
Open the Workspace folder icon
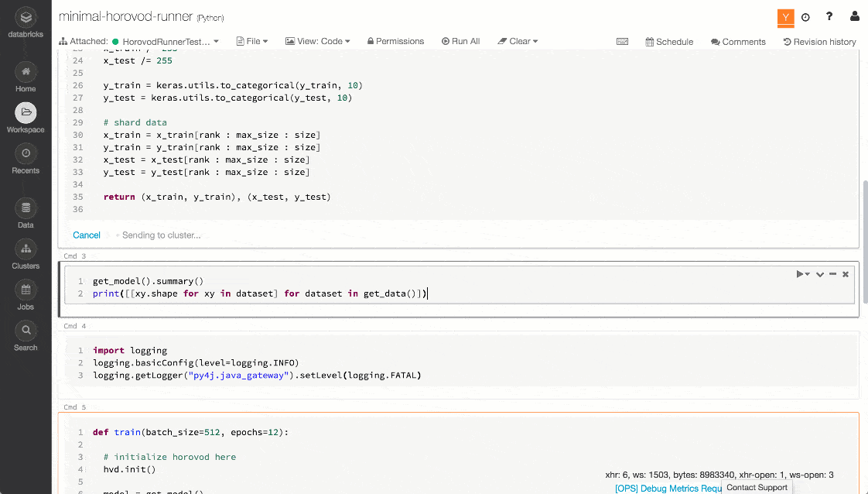pyautogui.click(x=26, y=113)
